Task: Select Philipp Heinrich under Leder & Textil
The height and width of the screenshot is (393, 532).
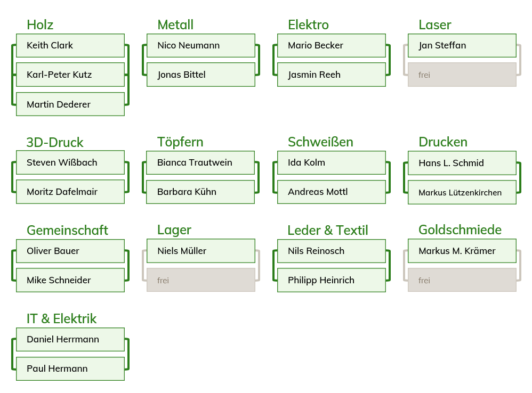Action: pyautogui.click(x=332, y=280)
